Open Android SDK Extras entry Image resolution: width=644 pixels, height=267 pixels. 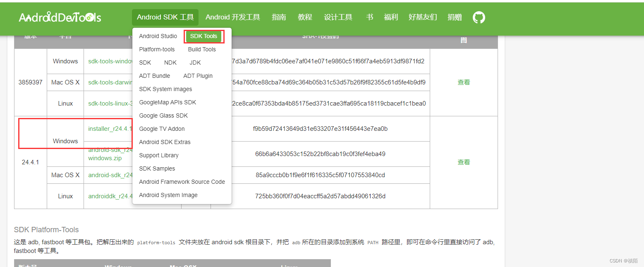tap(165, 142)
